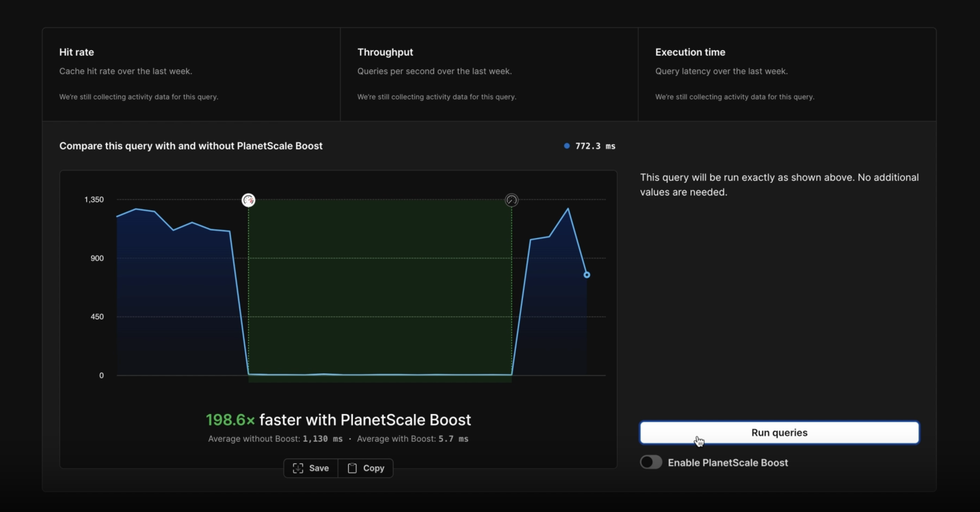Click the '1,350' y-axis label
The height and width of the screenshot is (512, 980).
click(x=94, y=199)
